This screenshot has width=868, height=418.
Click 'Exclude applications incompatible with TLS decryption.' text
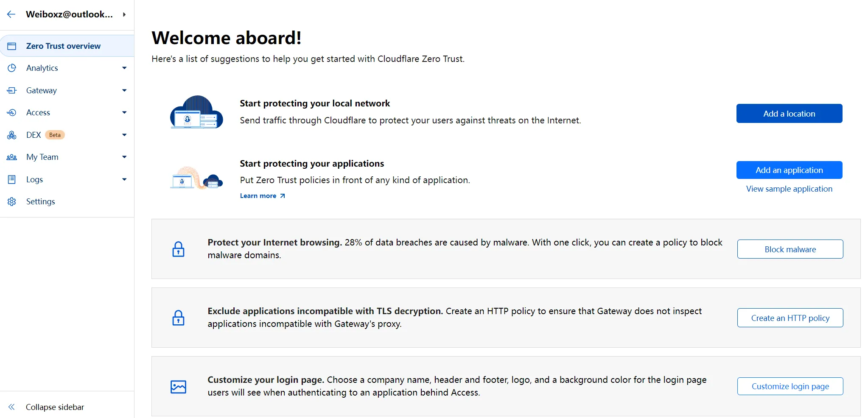pyautogui.click(x=325, y=311)
